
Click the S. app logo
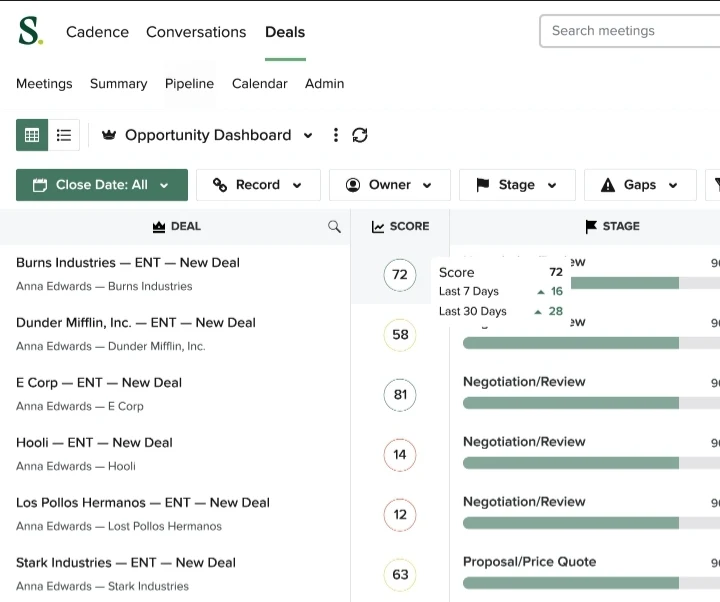click(x=31, y=31)
